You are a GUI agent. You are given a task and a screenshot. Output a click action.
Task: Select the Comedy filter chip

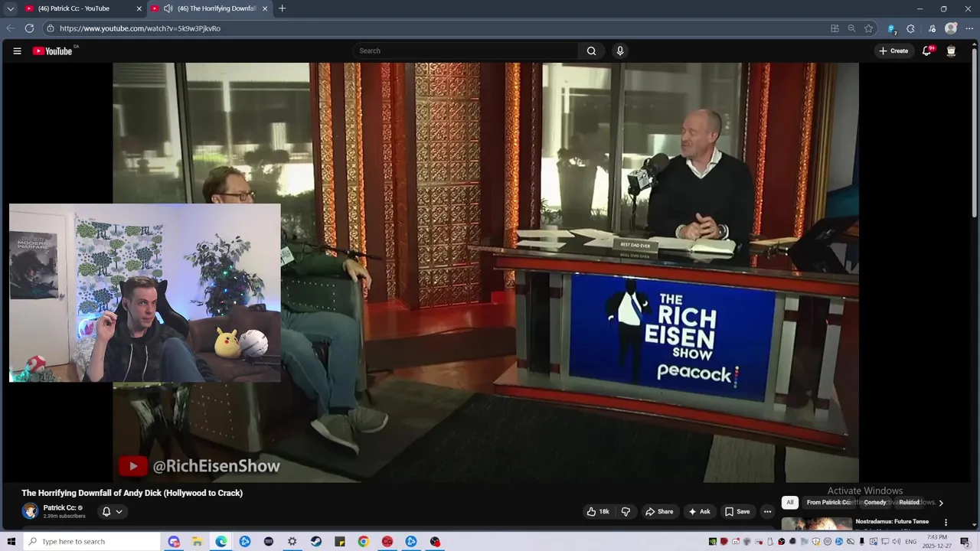(x=875, y=503)
